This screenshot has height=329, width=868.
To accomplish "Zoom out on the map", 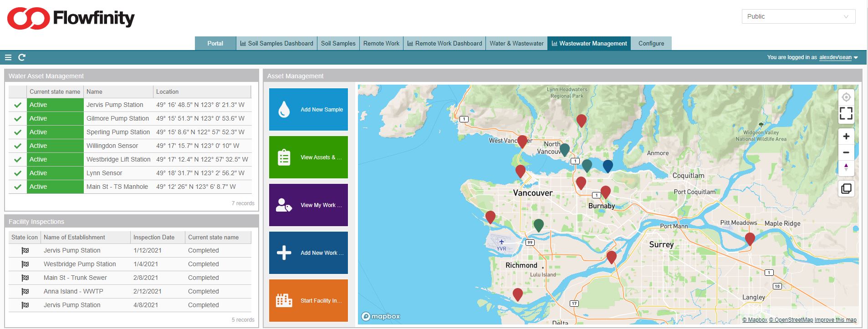I will pyautogui.click(x=846, y=152).
